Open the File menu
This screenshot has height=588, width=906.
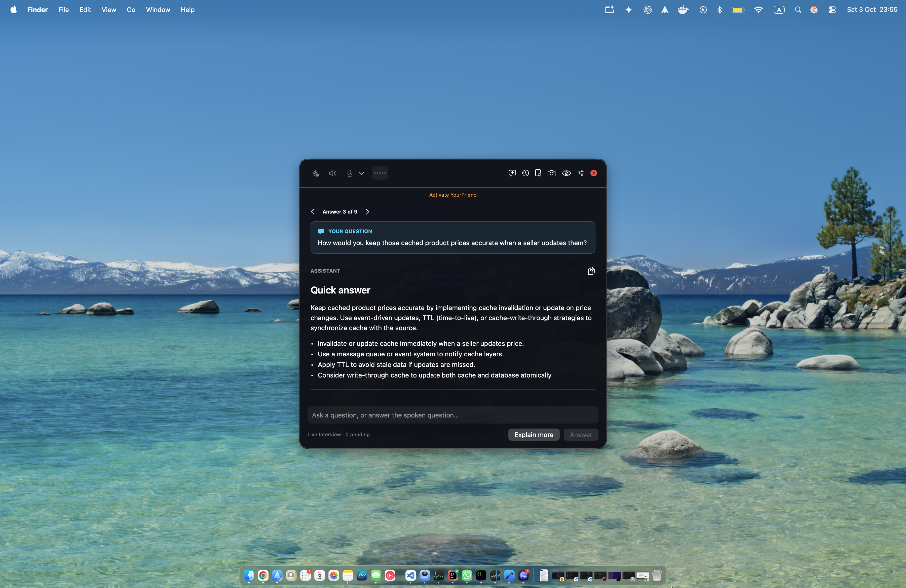pyautogui.click(x=64, y=10)
